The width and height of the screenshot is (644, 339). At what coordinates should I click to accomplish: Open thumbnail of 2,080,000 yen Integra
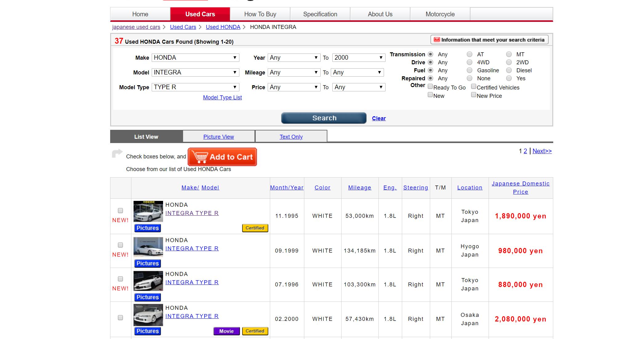point(148,315)
